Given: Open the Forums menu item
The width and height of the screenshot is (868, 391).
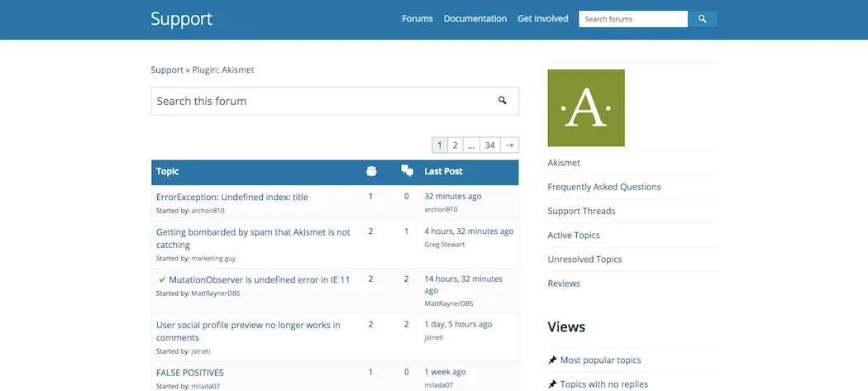Looking at the screenshot, I should [417, 19].
